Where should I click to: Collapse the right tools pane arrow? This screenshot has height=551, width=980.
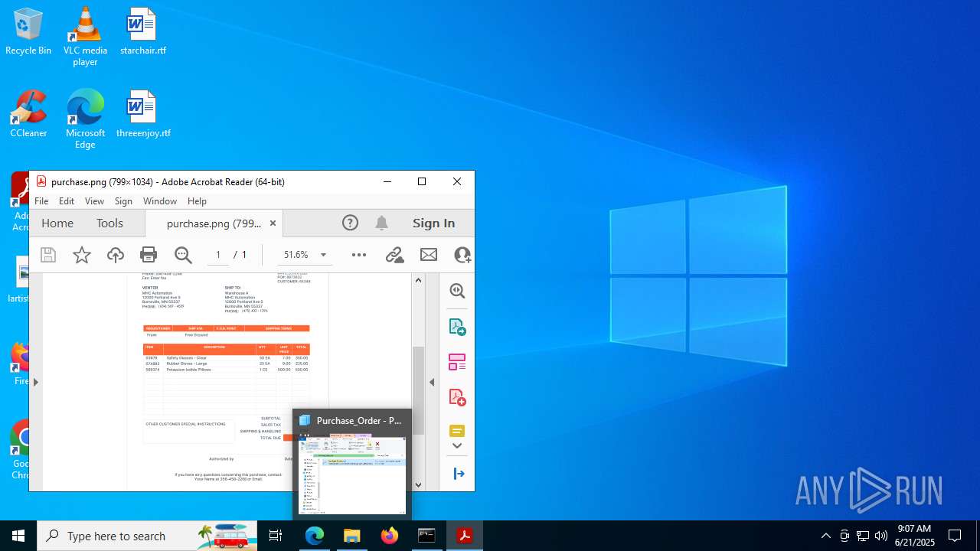(x=432, y=382)
